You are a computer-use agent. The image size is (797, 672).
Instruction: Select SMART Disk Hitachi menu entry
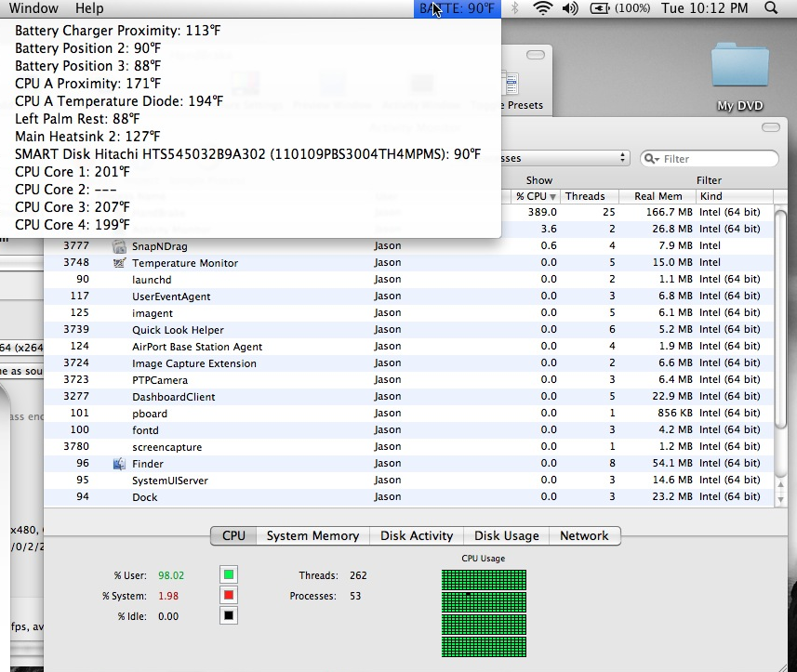pos(250,154)
